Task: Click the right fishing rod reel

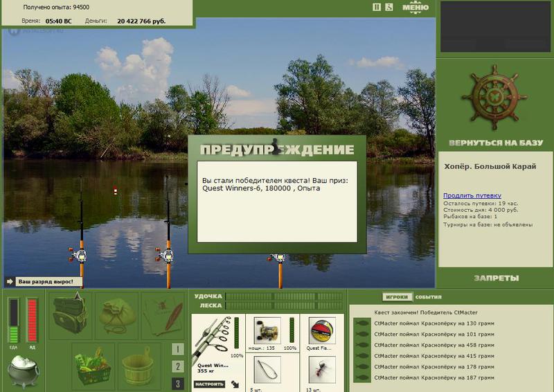Action: pos(278,258)
